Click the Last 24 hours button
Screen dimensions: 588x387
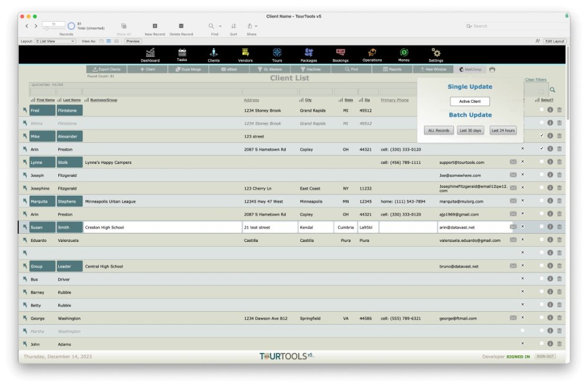503,130
